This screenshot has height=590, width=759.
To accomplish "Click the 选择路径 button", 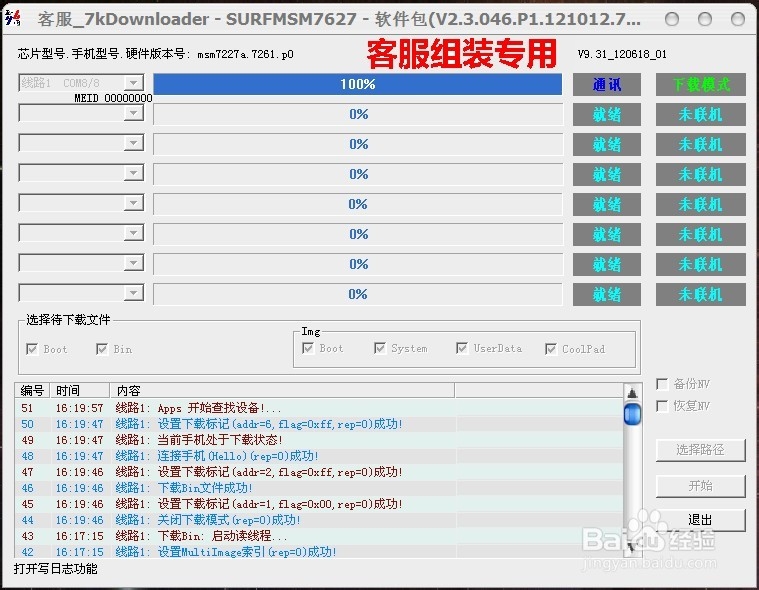I will [x=700, y=450].
